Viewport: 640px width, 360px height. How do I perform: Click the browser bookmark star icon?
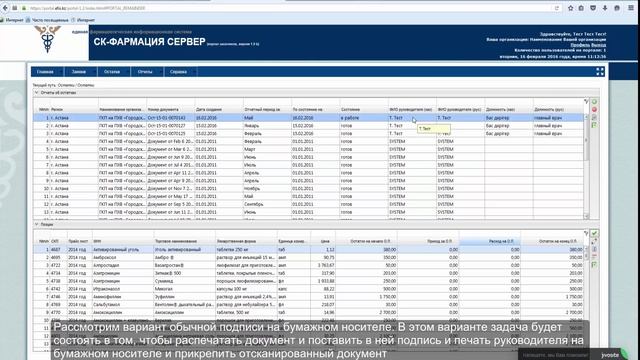point(570,8)
